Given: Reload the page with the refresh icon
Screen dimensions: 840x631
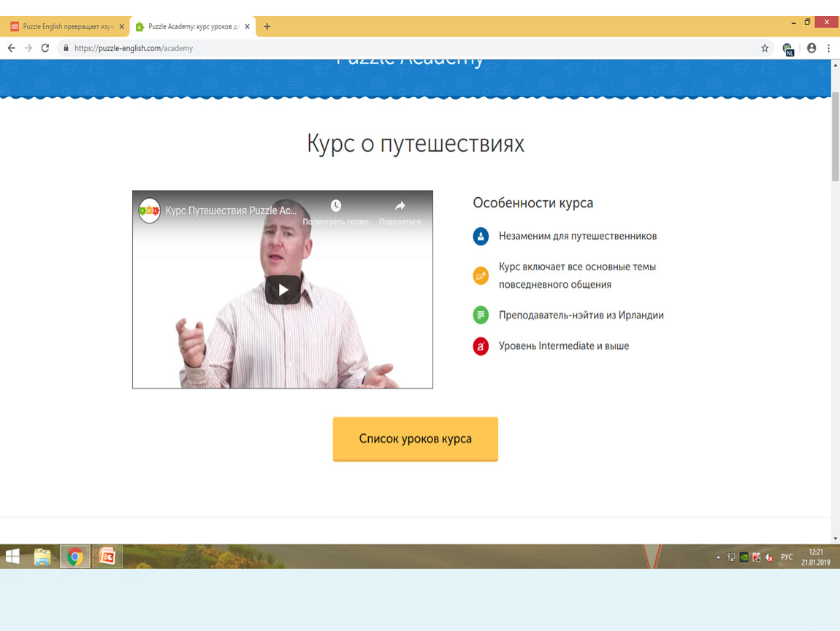Looking at the screenshot, I should 45,48.
